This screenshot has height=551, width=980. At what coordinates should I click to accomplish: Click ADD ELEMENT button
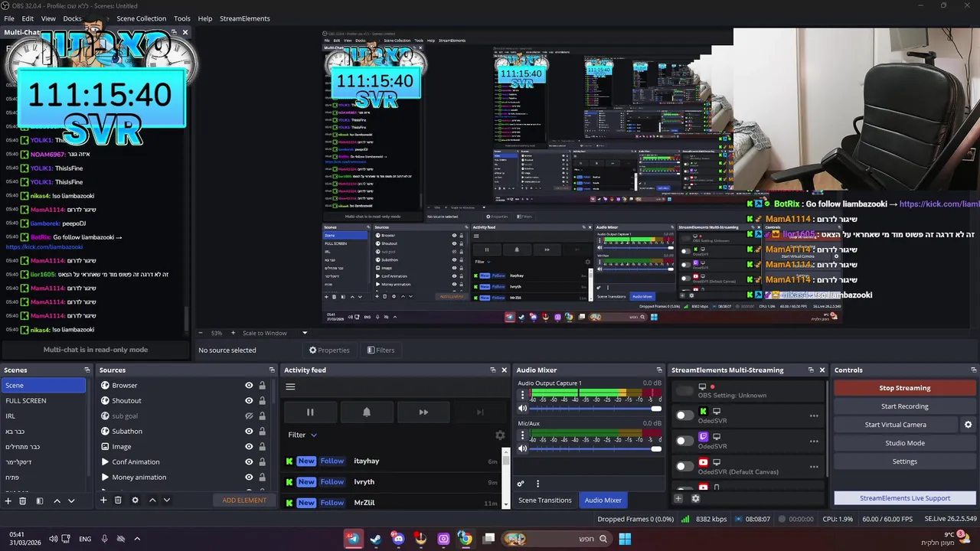point(244,500)
